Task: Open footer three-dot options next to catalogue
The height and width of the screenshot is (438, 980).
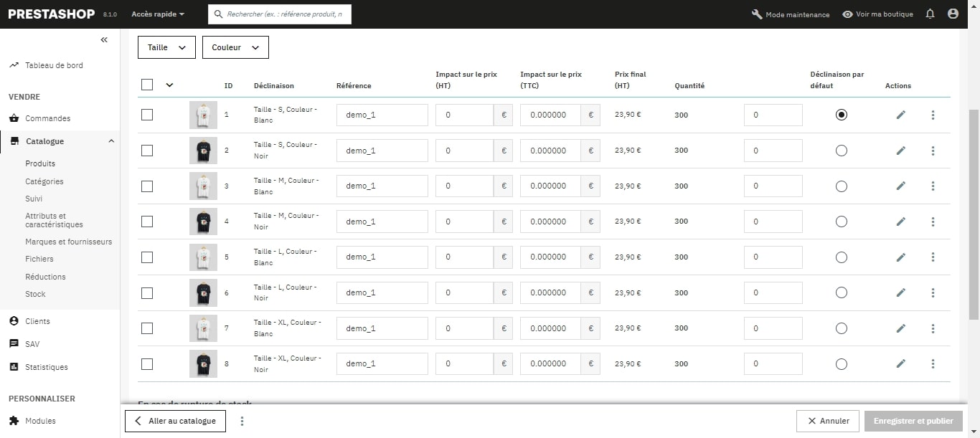Action: [x=242, y=421]
